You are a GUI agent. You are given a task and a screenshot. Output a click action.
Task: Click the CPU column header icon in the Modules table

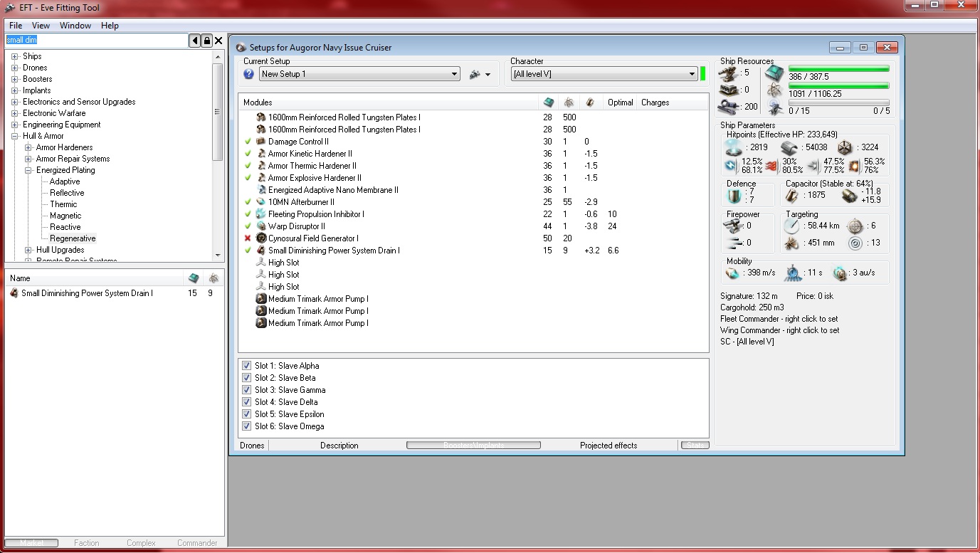548,102
